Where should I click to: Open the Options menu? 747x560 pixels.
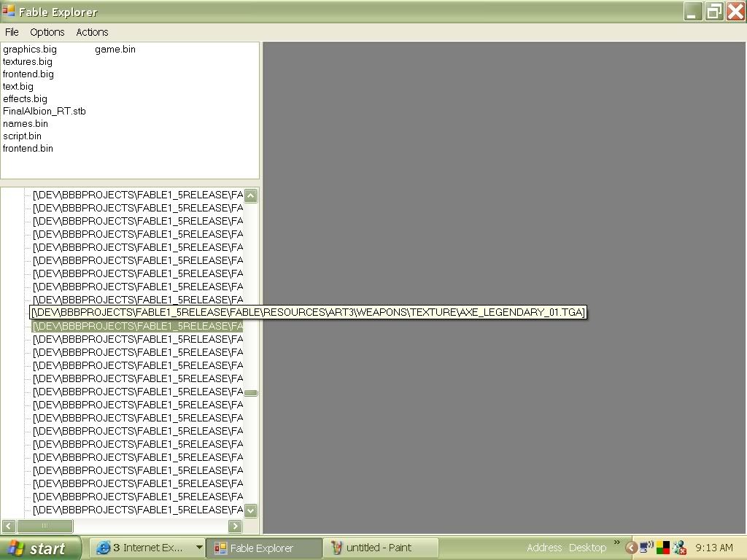click(x=47, y=32)
